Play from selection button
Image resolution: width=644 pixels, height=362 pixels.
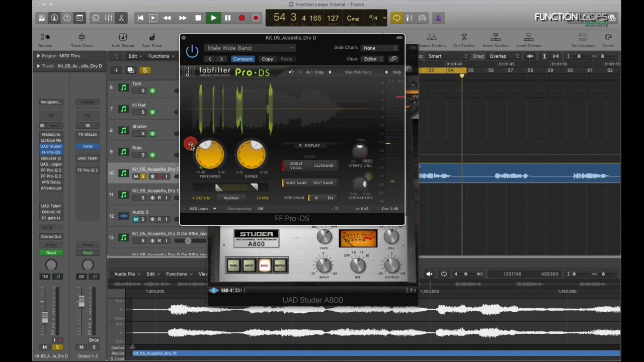(x=153, y=18)
